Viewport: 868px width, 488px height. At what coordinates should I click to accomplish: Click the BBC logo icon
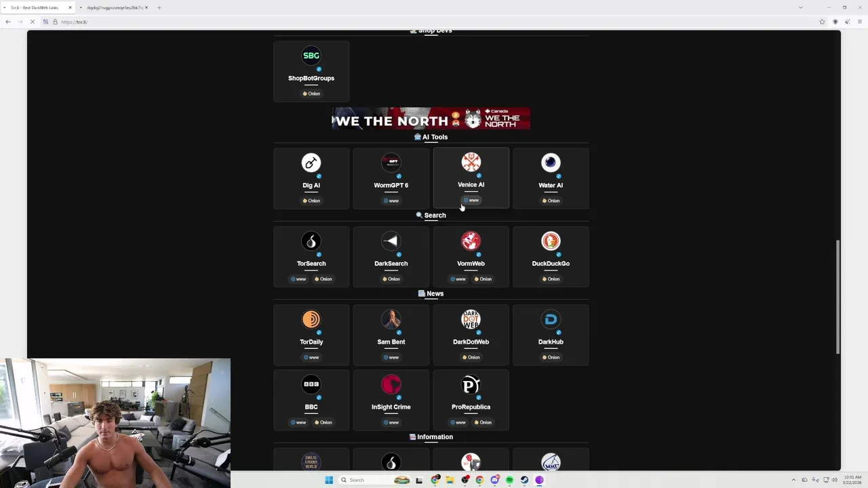click(311, 384)
